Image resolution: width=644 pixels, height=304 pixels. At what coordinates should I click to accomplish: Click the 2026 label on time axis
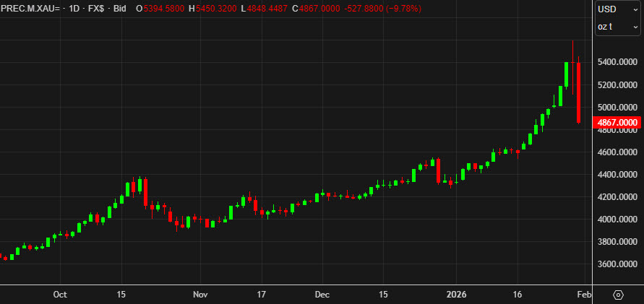[456, 295]
